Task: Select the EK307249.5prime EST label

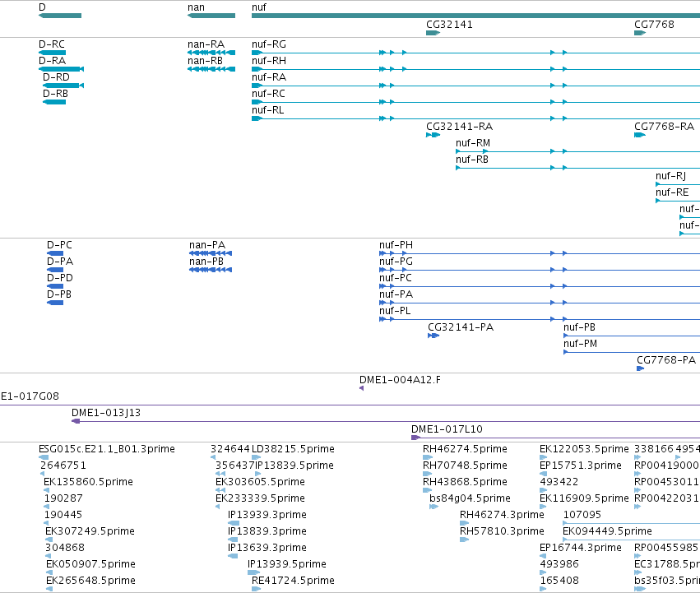Action: pos(90,531)
